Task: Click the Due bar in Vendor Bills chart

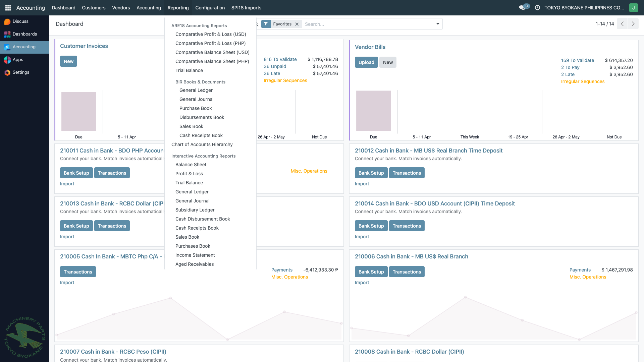Action: point(373,111)
